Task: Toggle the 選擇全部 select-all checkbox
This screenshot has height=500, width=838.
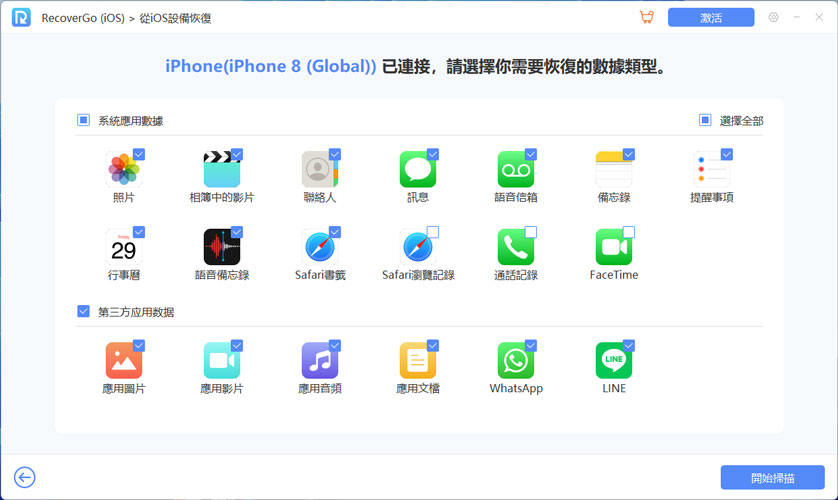Action: tap(705, 120)
